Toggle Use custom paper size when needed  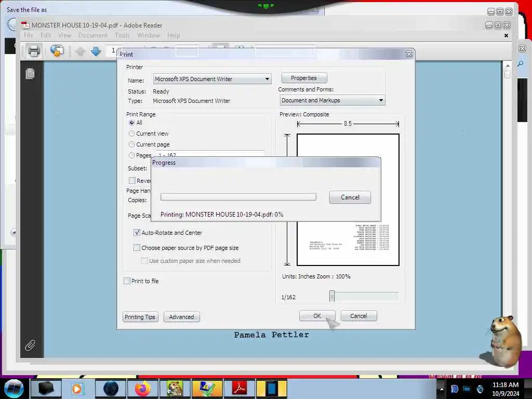point(144,261)
